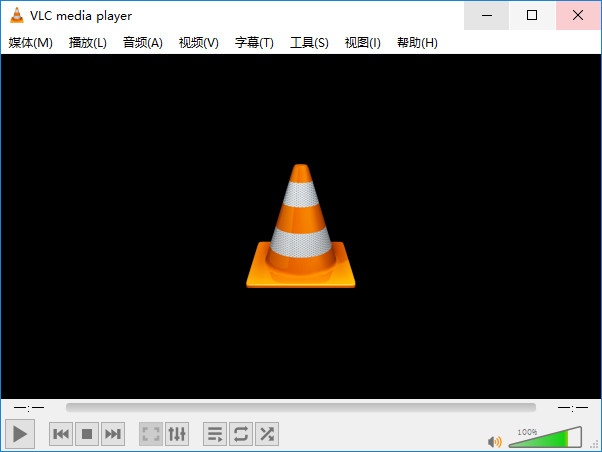Toggle loop repeat mode
The width and height of the screenshot is (602, 452).
(x=241, y=434)
